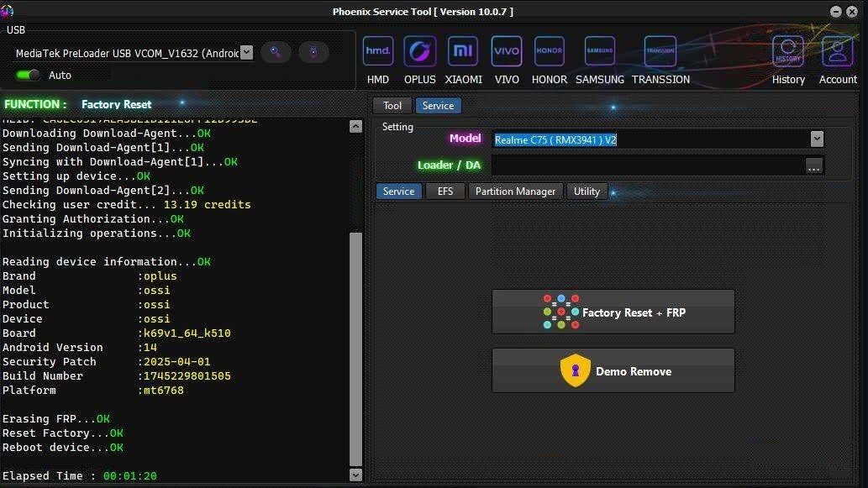Toggle the Auto port detection switch
The height and width of the screenshot is (488, 868).
click(28, 75)
